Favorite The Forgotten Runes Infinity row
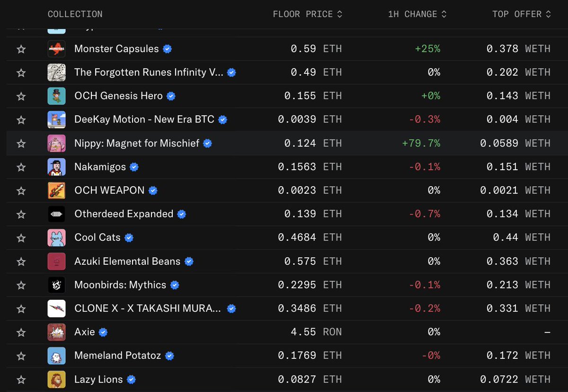This screenshot has width=568, height=392. pyautogui.click(x=21, y=73)
